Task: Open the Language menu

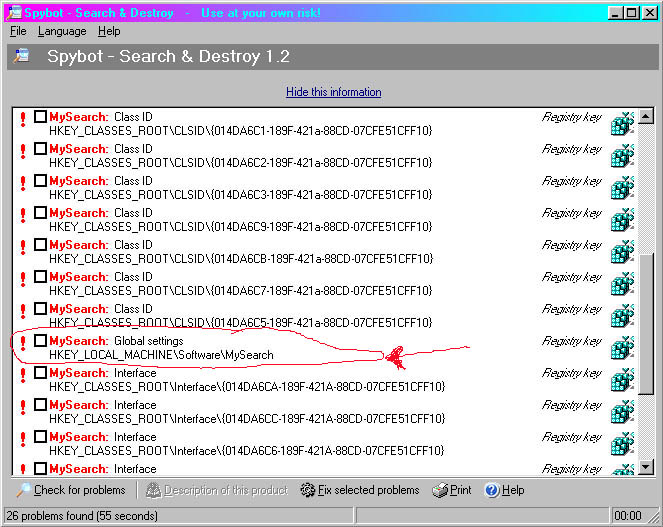Action: [62, 31]
